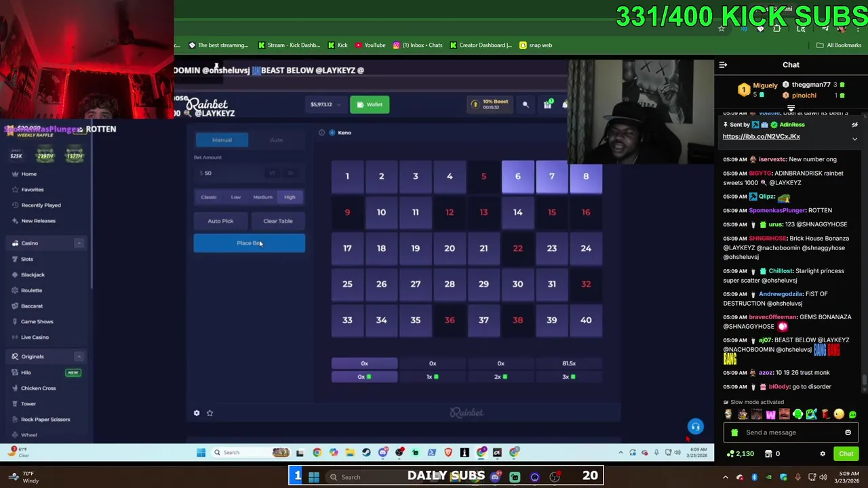
Task: Open Creator Dashboard bookmark
Action: pyautogui.click(x=481, y=45)
